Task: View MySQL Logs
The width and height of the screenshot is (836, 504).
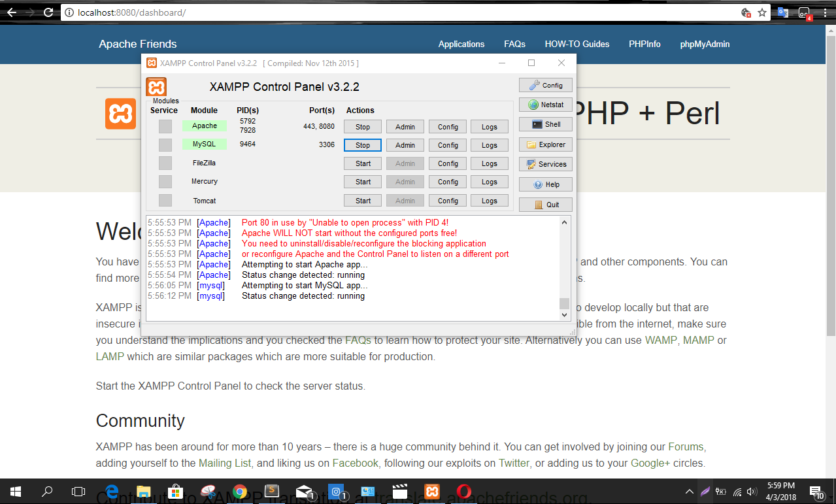Action: click(x=490, y=145)
